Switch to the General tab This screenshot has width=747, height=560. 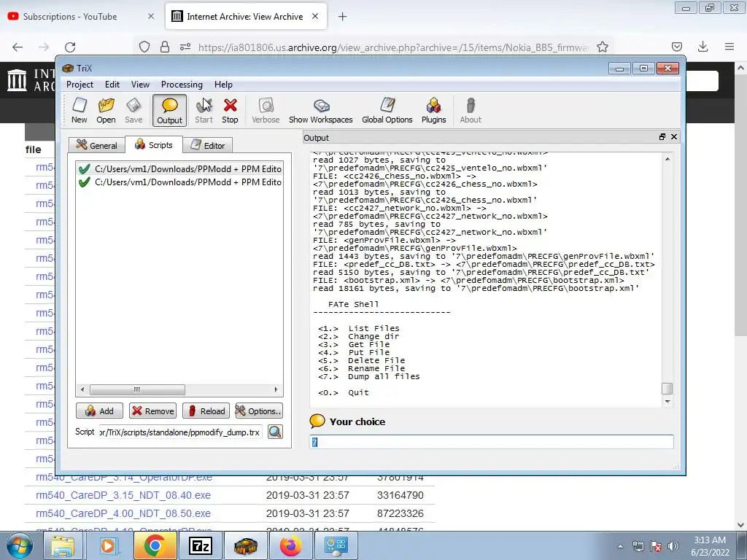(x=97, y=145)
